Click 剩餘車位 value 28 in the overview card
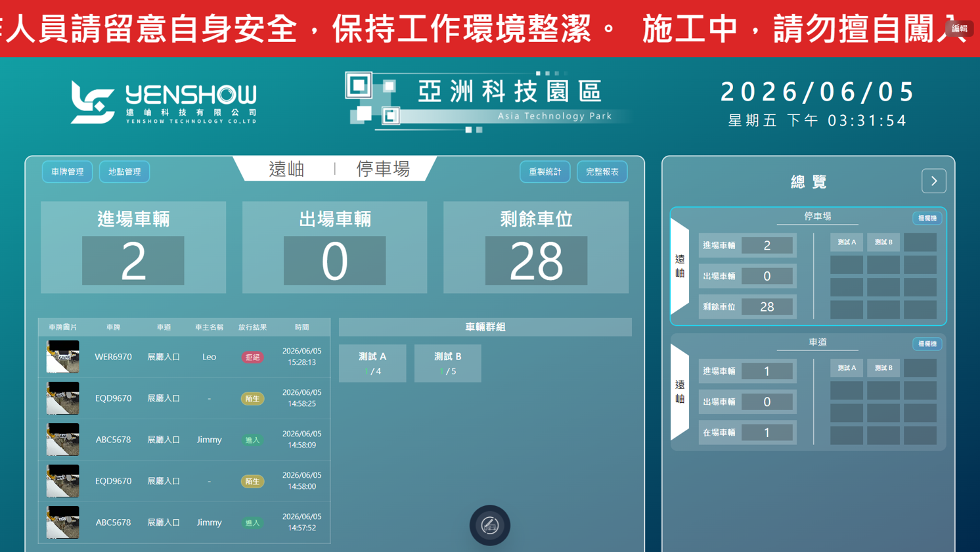Image resolution: width=980 pixels, height=552 pixels. coord(767,307)
